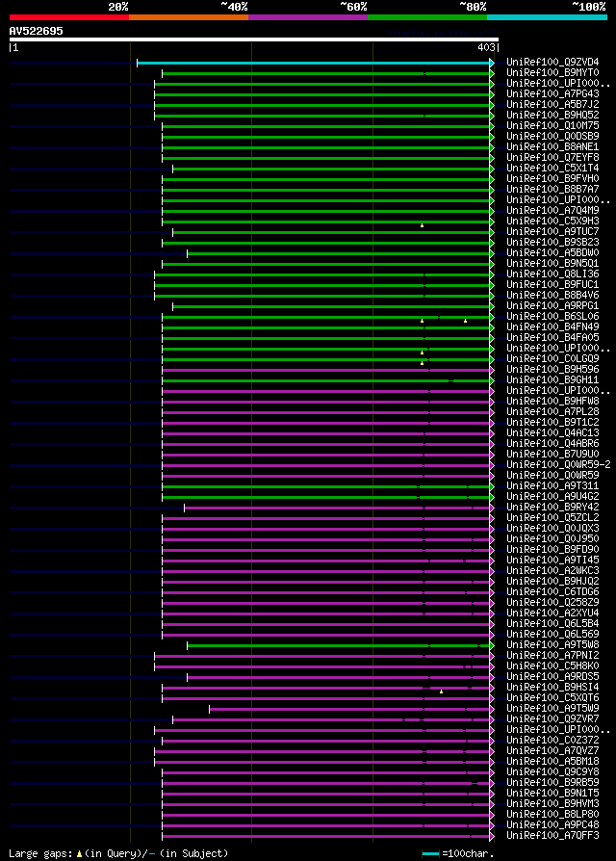The height and width of the screenshot is (861, 616).
Task: Click the query name AV522695
Action: [x=37, y=31]
